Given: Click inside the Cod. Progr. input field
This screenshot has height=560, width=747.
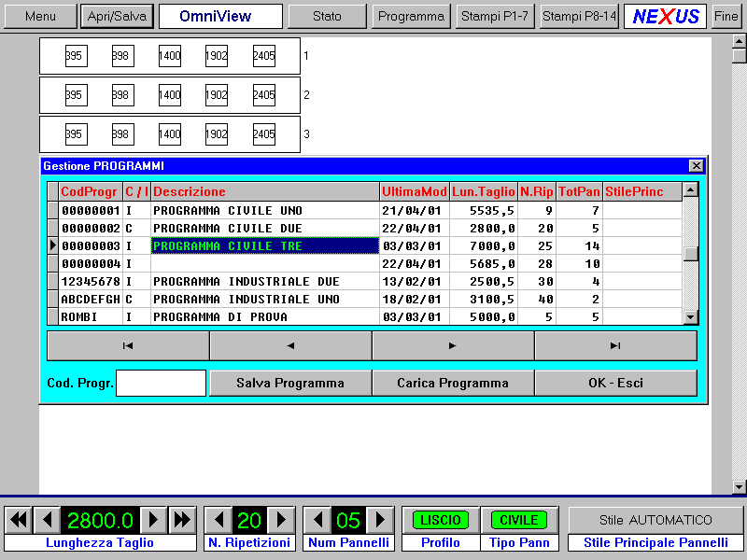Looking at the screenshot, I should (161, 383).
